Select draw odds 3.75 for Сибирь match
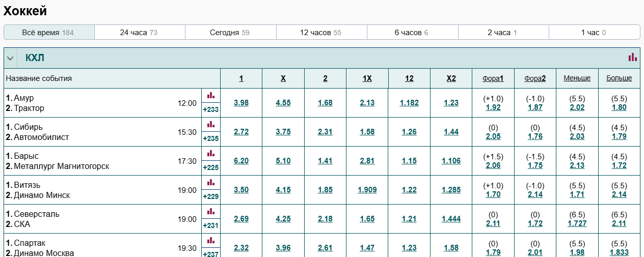Image resolution: width=644 pixels, height=257 pixels. (283, 132)
